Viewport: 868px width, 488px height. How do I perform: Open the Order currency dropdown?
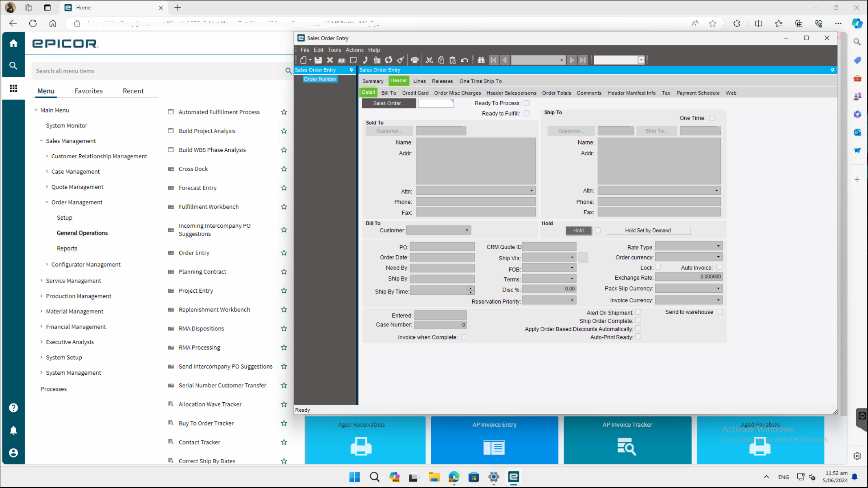coord(718,257)
